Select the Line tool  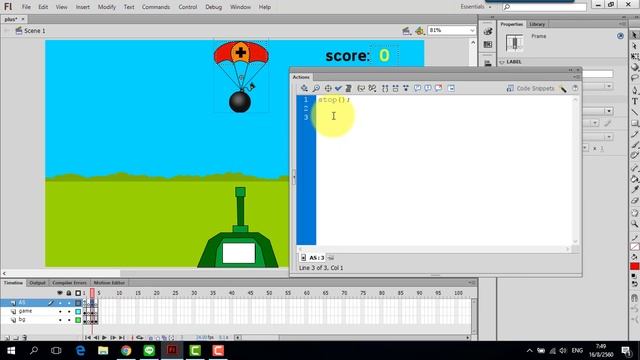coord(634,112)
